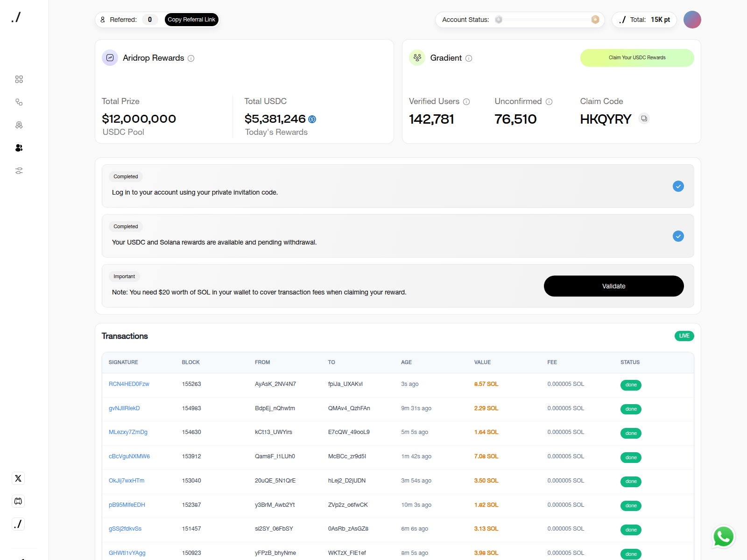
Task: Click the Important tag label
Action: coord(124,277)
